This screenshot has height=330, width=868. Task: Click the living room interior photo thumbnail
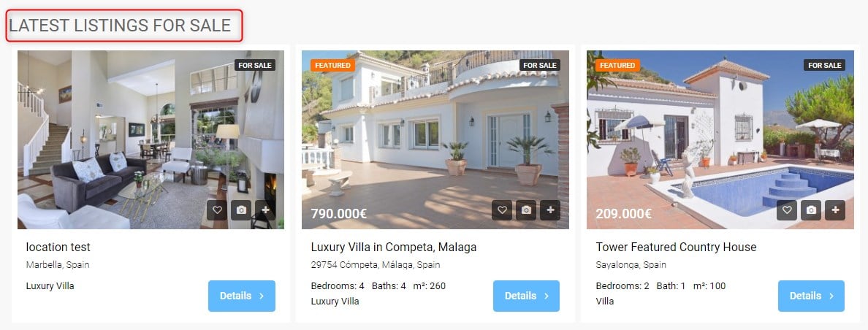coord(151,139)
